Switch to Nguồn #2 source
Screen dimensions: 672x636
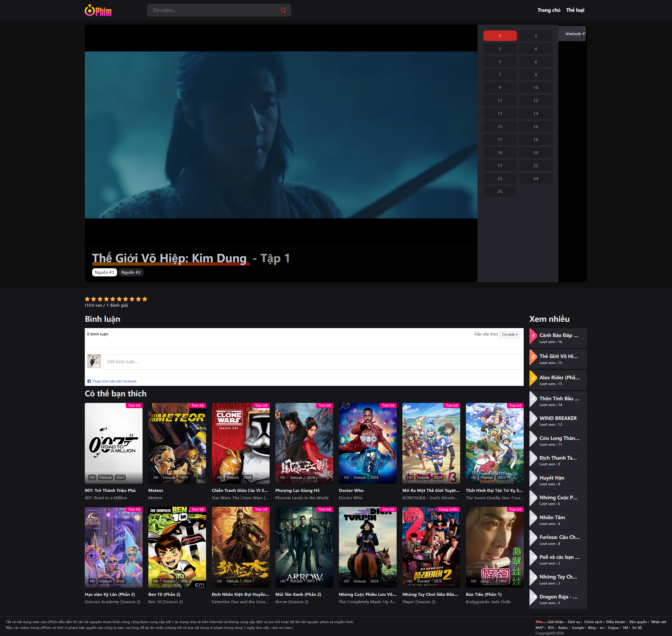pos(131,272)
